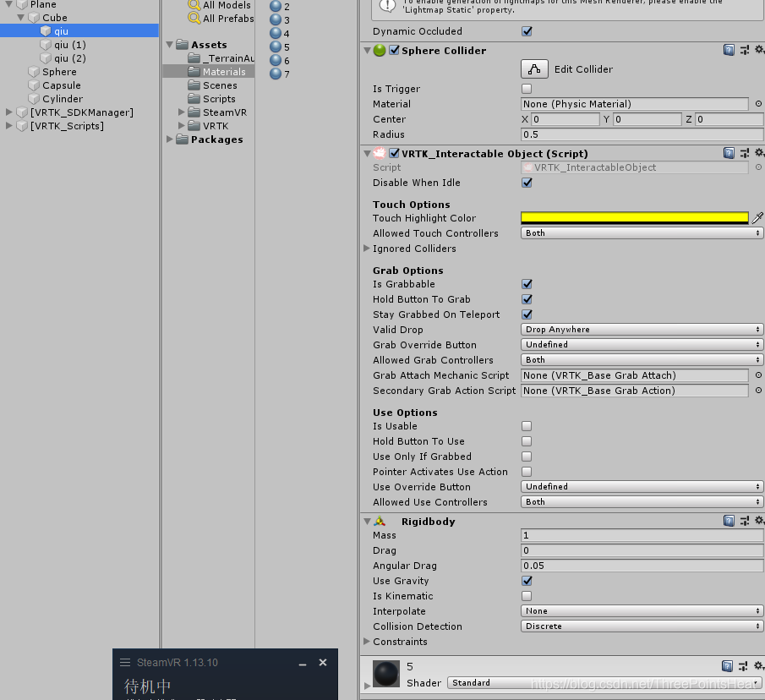The width and height of the screenshot is (765, 700).
Task: Click the material 5 preview sphere thumbnail
Action: point(386,674)
